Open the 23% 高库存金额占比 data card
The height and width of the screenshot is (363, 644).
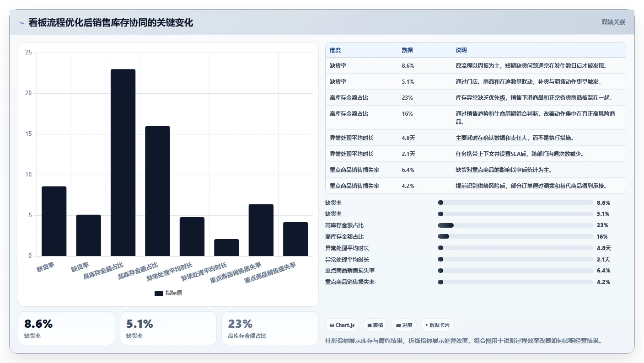270,328
